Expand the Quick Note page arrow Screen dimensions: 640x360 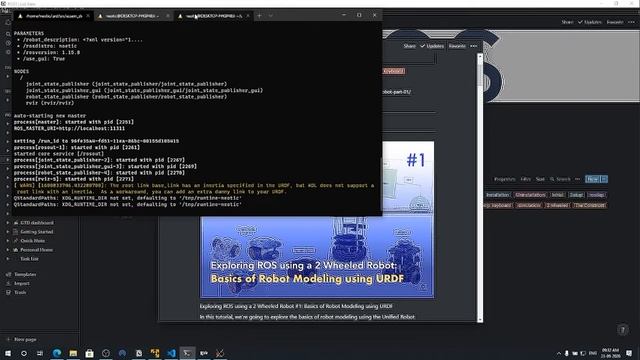pos(8,241)
